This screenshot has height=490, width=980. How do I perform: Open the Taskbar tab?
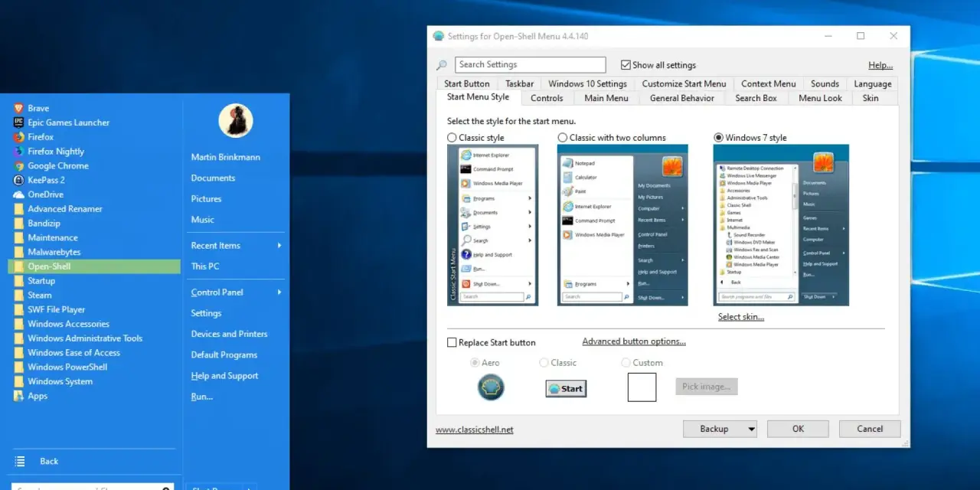[519, 83]
